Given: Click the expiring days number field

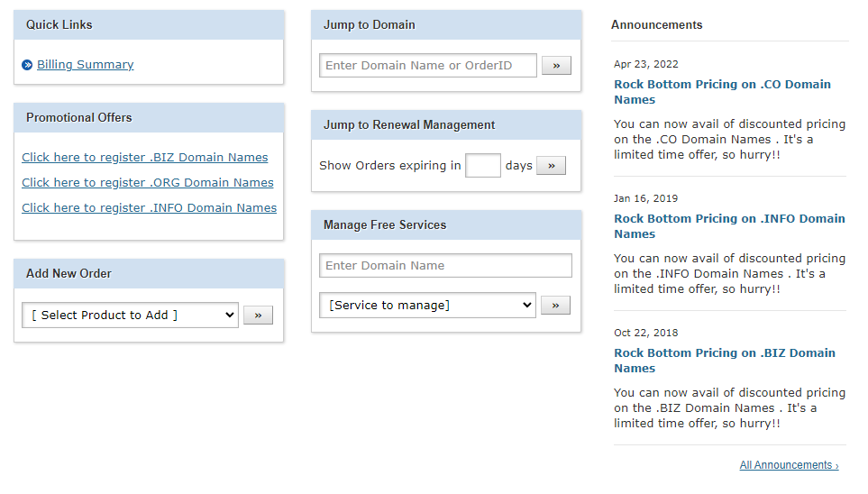Looking at the screenshot, I should pyautogui.click(x=482, y=166).
